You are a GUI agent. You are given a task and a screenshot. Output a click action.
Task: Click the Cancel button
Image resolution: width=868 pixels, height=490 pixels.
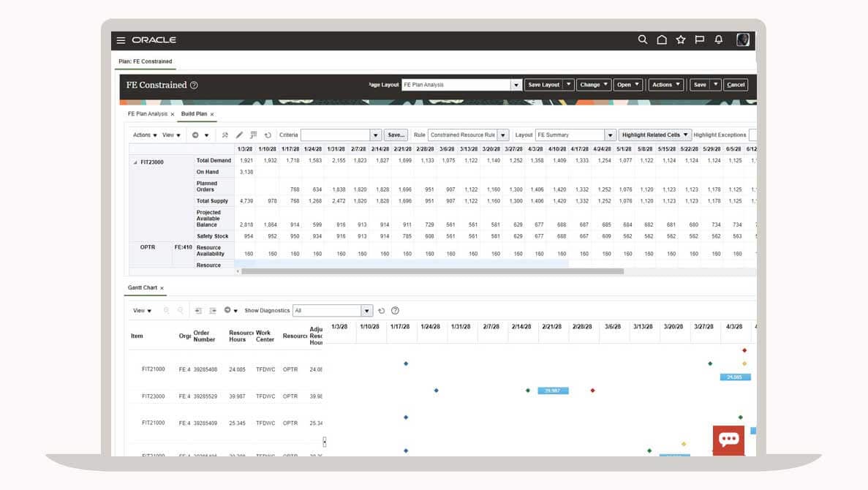[x=736, y=85]
